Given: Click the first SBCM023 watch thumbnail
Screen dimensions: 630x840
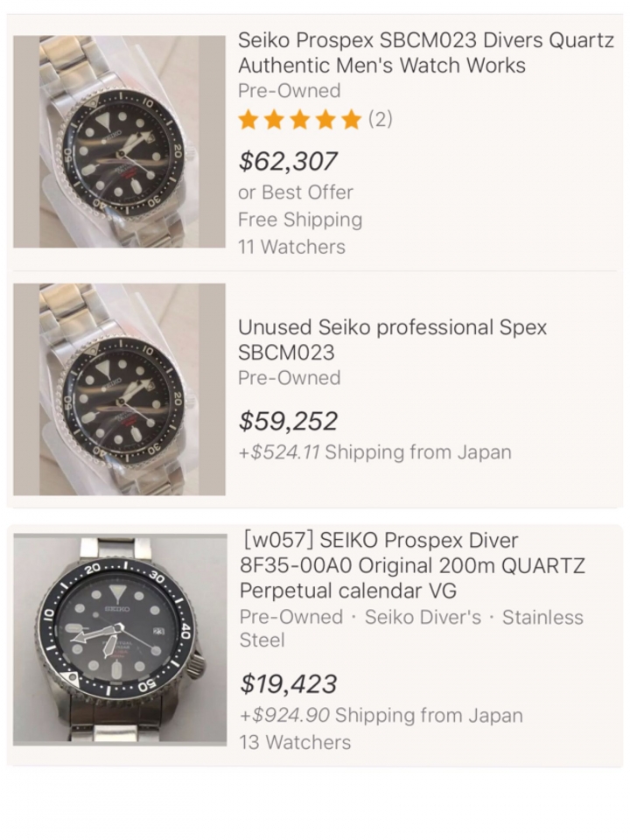Looking at the screenshot, I should tap(119, 142).
